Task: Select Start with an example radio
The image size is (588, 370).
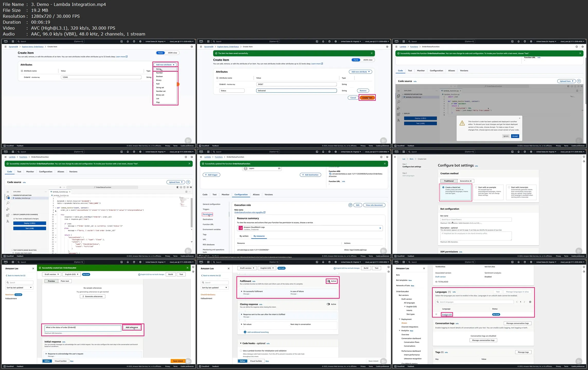Action: tap(476, 187)
